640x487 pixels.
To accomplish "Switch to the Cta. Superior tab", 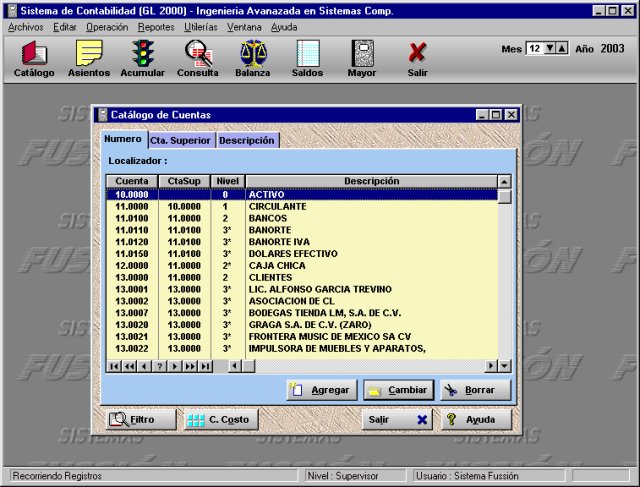I will 180,141.
